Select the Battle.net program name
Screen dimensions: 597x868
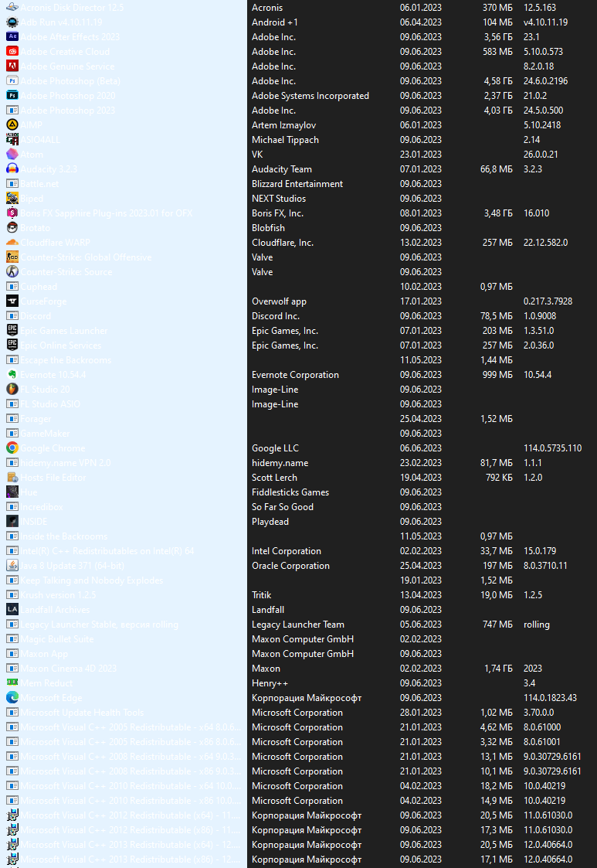[x=40, y=184]
